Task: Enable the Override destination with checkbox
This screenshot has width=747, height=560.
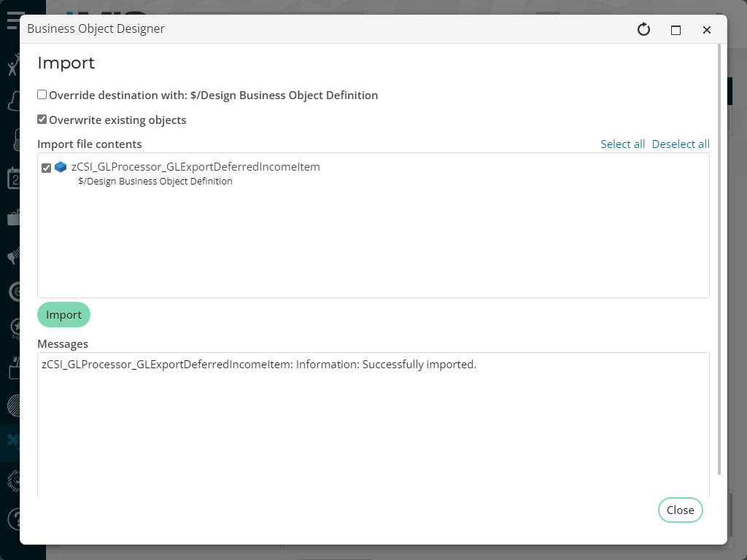Action: [x=42, y=95]
